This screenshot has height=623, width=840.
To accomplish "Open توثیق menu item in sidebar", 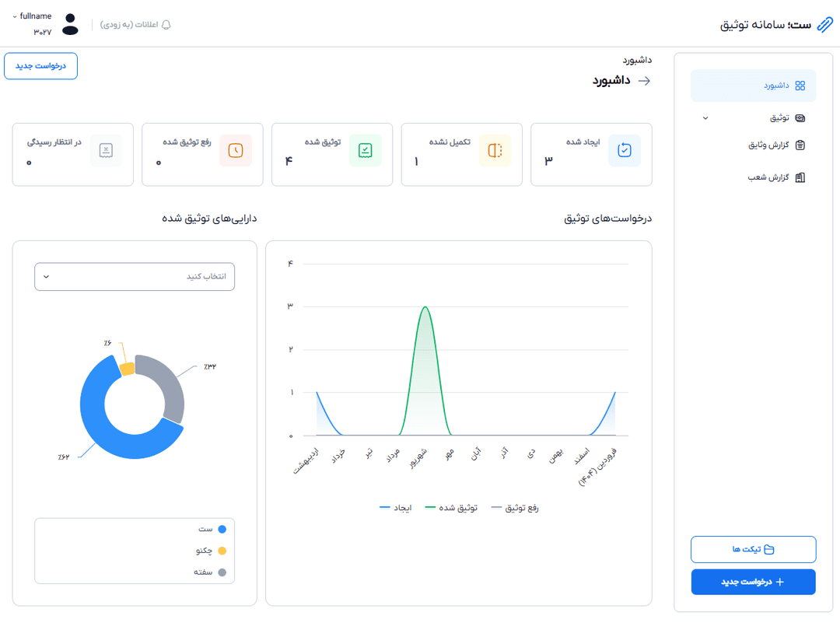I will [x=753, y=118].
